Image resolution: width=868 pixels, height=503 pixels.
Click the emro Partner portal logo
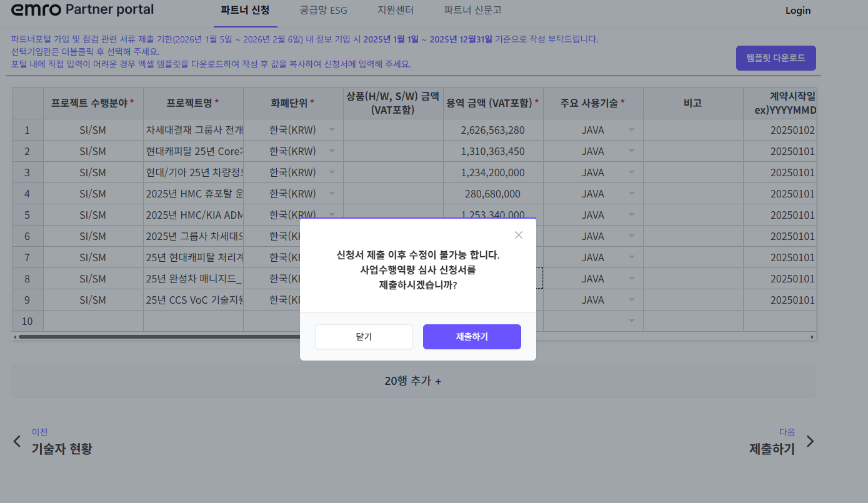(x=81, y=10)
